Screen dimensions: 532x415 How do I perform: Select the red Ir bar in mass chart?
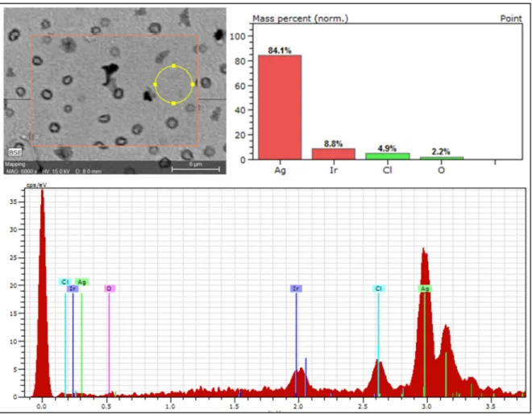pos(334,154)
